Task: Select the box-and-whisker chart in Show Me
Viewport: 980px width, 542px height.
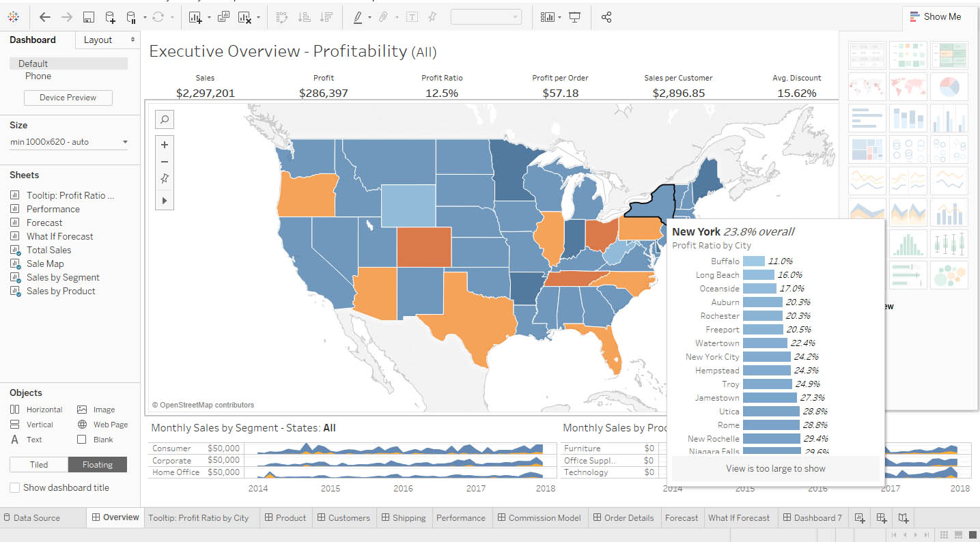Action: [x=949, y=244]
